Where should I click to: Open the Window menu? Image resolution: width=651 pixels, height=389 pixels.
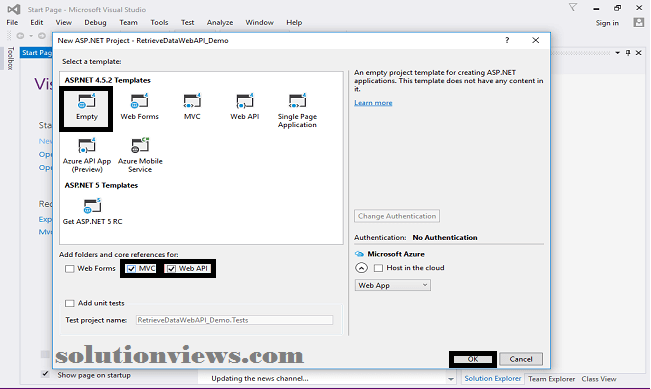pyautogui.click(x=259, y=22)
